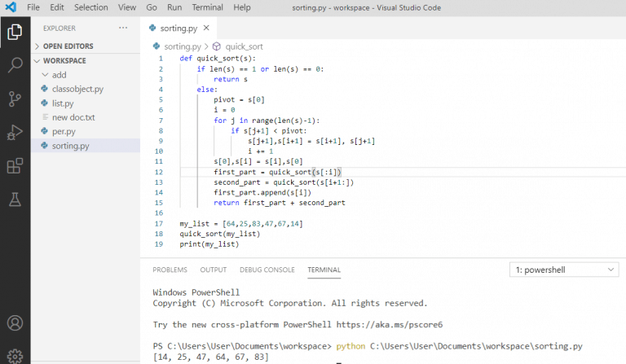Click quick_sort in the breadcrumb
Screen dimensions: 626x364
244,46
